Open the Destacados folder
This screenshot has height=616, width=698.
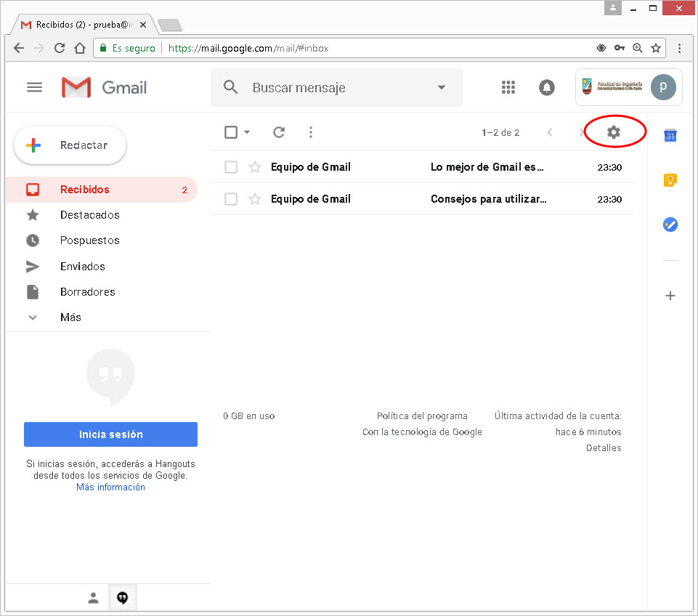89,215
